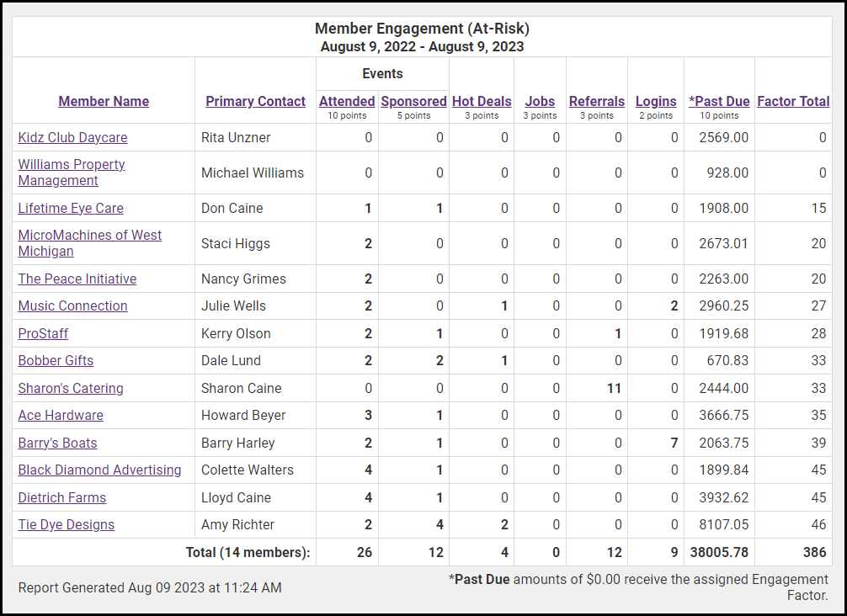The height and width of the screenshot is (616, 847).
Task: Sort by Attended events column
Action: [347, 101]
